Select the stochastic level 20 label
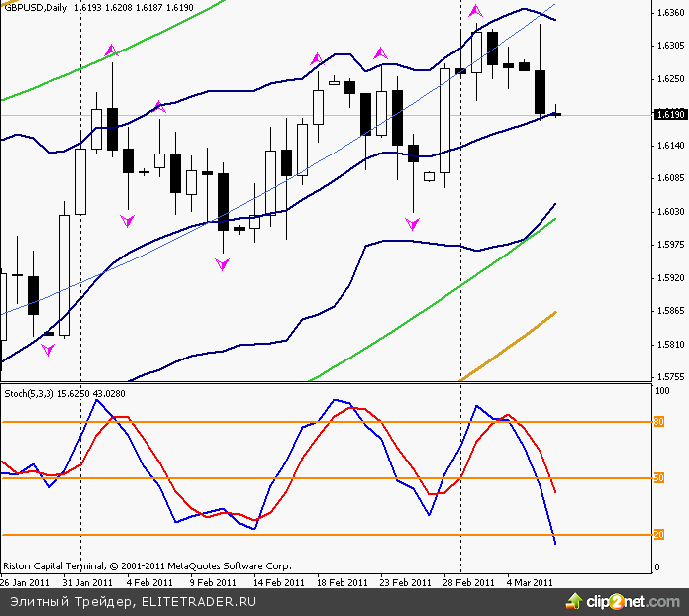 click(x=657, y=535)
